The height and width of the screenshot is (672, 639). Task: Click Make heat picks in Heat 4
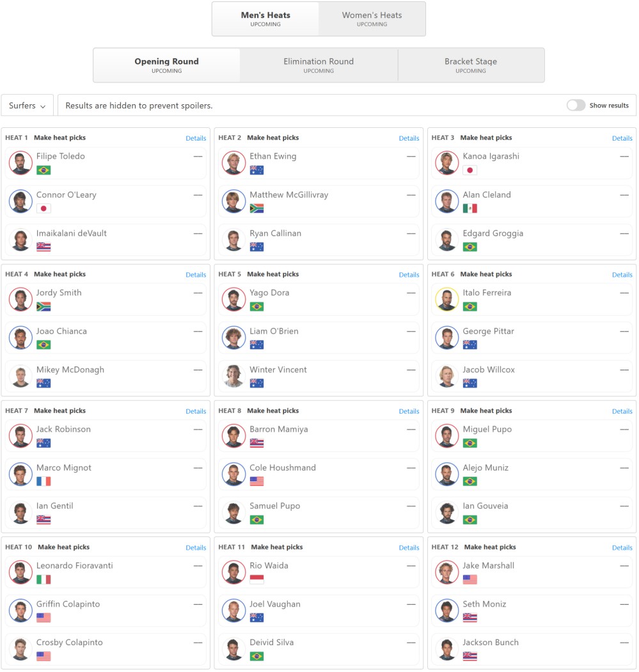59,274
